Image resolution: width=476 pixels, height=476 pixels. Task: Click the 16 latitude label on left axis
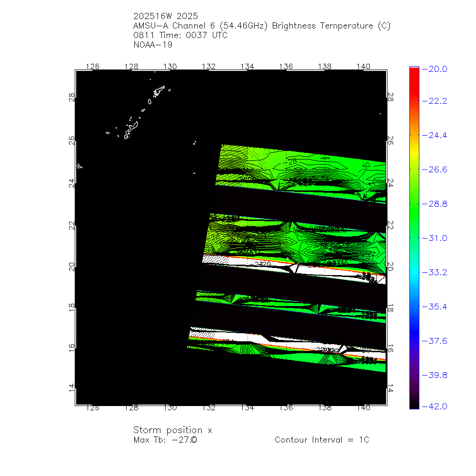(x=72, y=347)
